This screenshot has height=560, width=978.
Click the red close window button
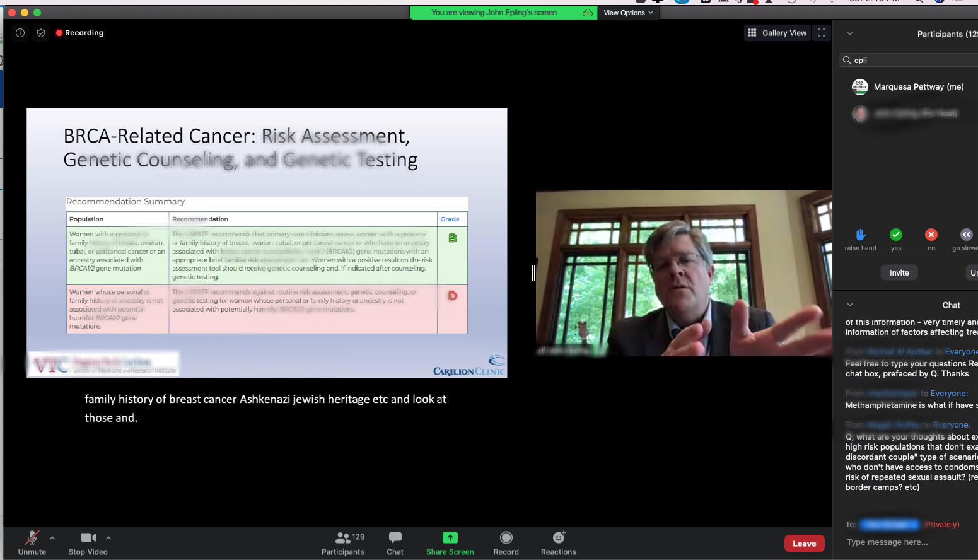pos(12,13)
